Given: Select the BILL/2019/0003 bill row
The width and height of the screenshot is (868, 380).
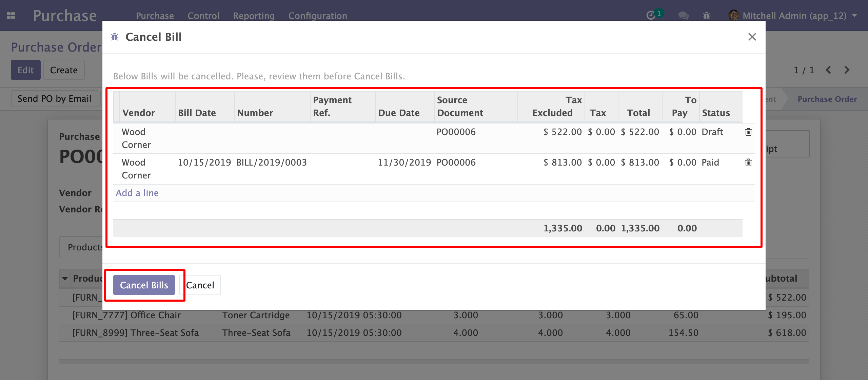Looking at the screenshot, I should 271,163.
